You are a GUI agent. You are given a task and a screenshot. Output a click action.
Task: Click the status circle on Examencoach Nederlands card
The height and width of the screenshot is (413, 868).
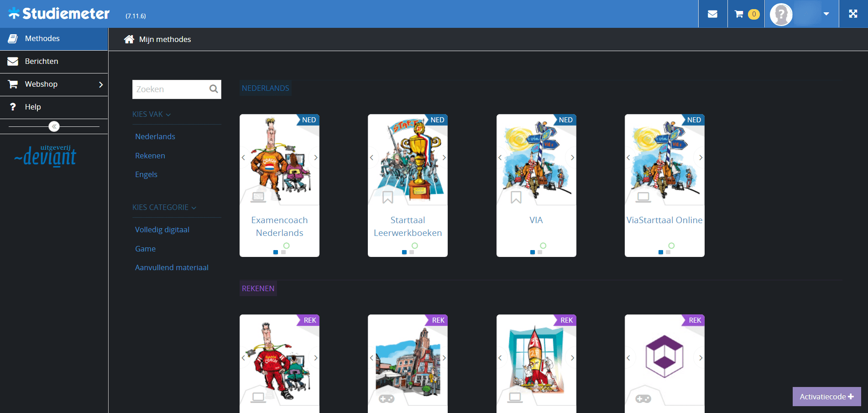[x=287, y=246]
